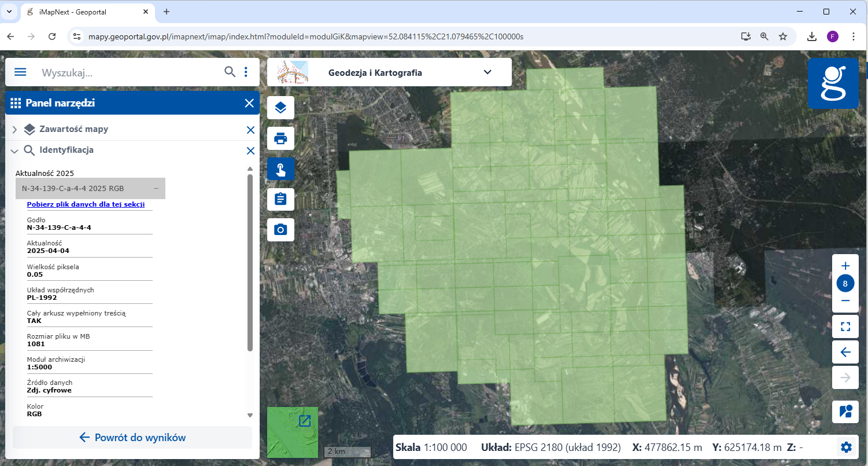Open the hamburger main menu

tap(20, 72)
